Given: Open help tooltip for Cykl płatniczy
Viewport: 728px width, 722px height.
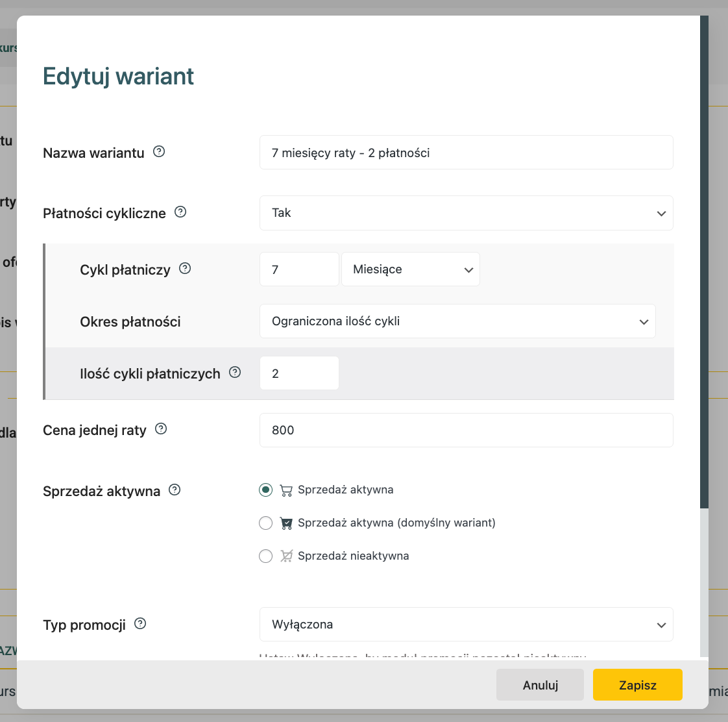Looking at the screenshot, I should coord(185,268).
